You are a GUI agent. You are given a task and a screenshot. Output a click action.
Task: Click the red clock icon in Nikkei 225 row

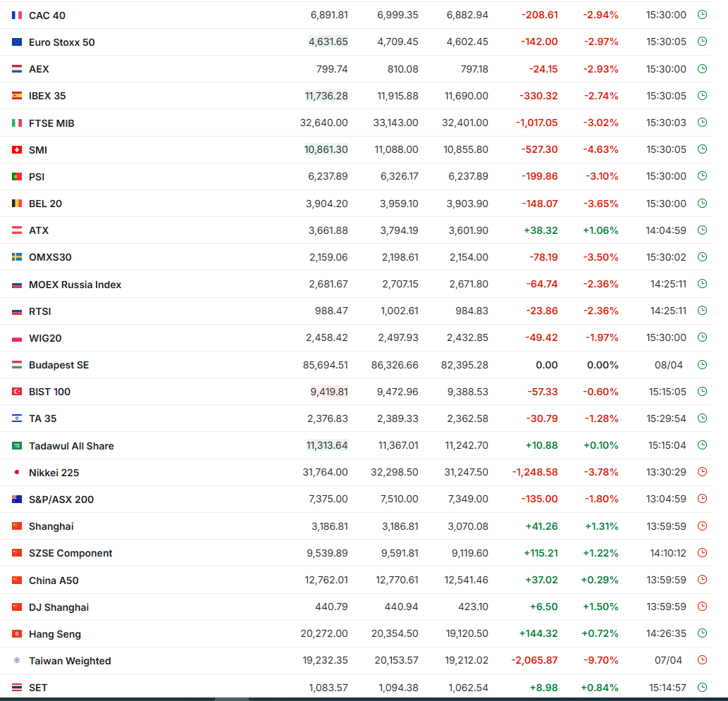pos(703,472)
